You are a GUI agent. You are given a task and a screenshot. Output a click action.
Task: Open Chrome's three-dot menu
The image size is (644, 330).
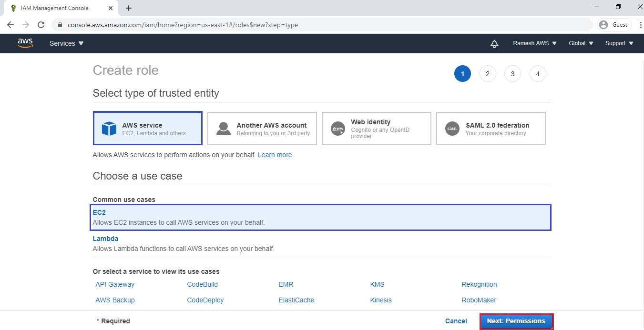tap(640, 25)
